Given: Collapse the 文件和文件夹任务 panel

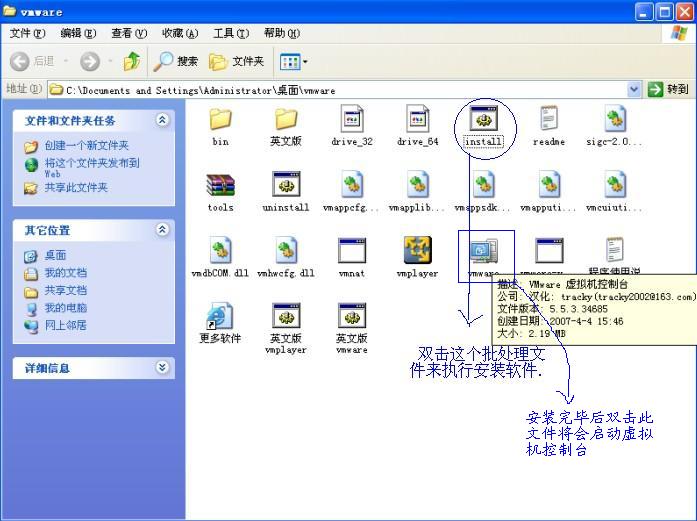Looking at the screenshot, I should (163, 120).
